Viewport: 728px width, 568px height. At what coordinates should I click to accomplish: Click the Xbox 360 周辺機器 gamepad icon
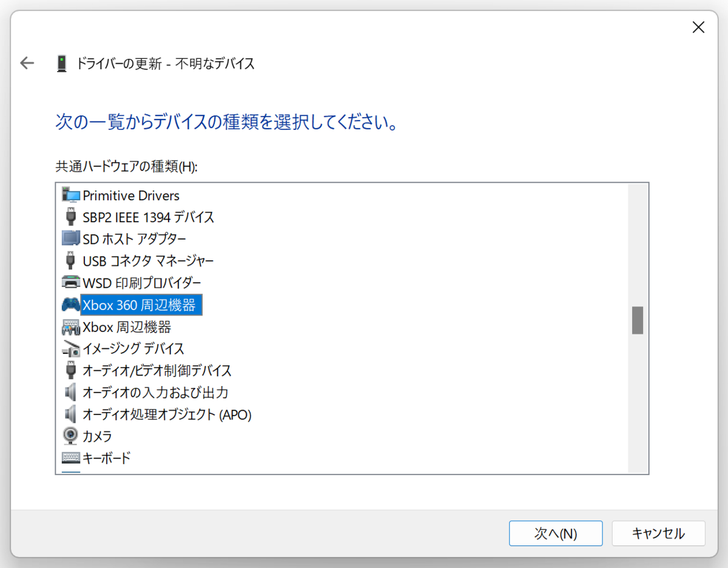tap(71, 305)
